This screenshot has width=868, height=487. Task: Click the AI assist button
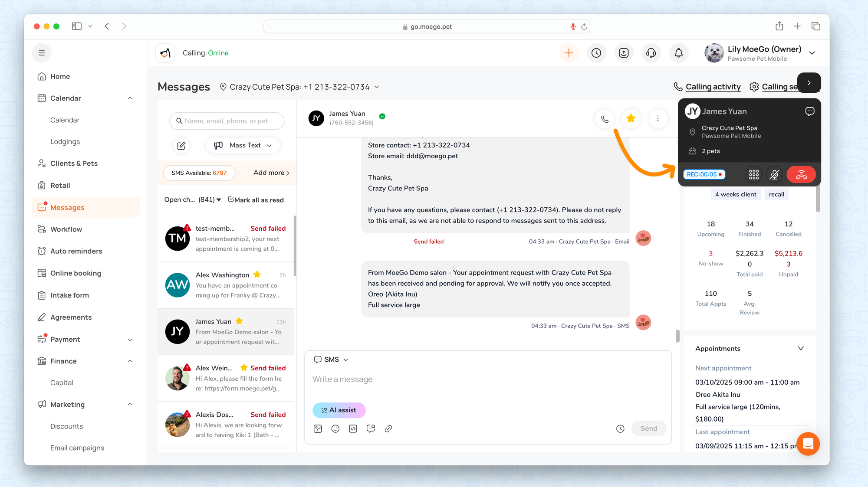pos(339,410)
